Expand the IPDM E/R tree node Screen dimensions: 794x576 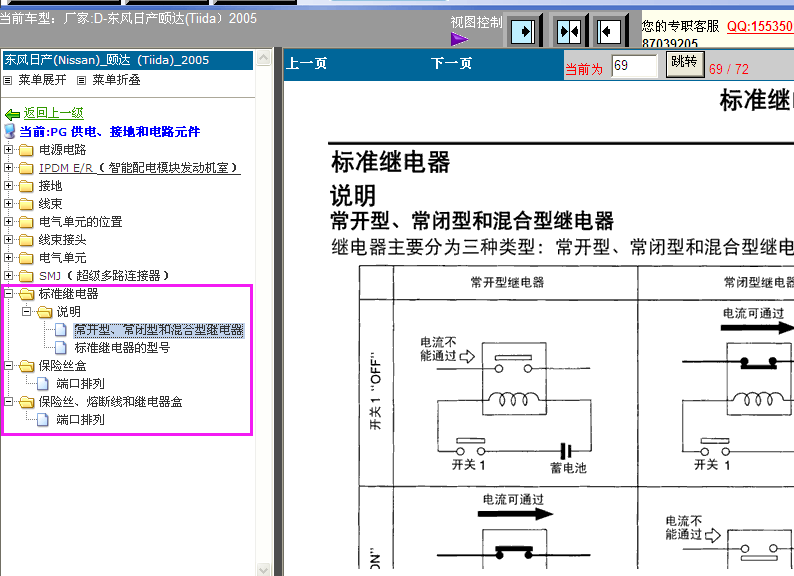[x=8, y=167]
